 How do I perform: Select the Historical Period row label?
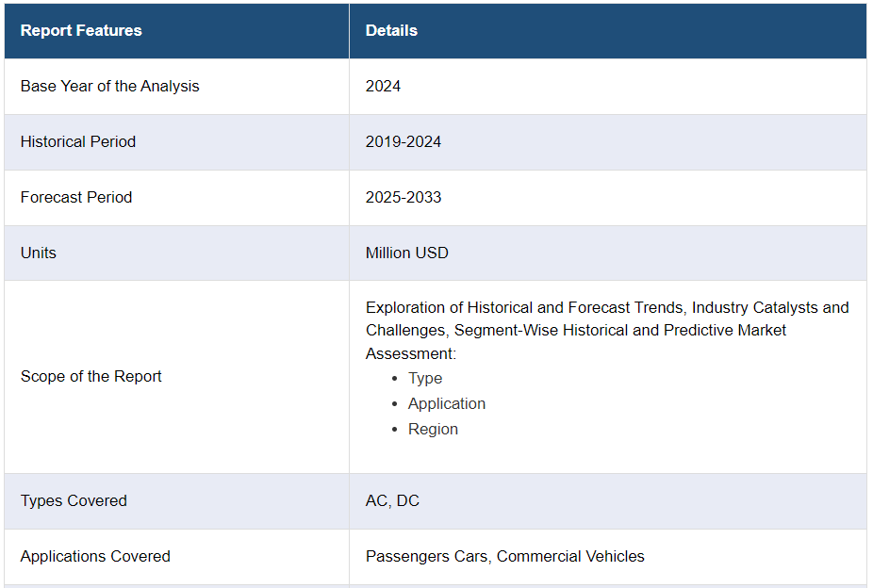(x=78, y=142)
